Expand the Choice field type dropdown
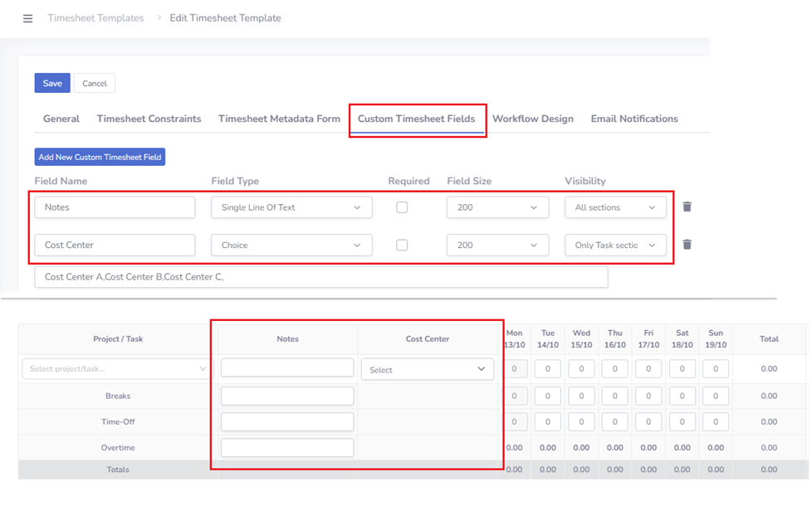This screenshot has height=516, width=812. click(x=291, y=245)
